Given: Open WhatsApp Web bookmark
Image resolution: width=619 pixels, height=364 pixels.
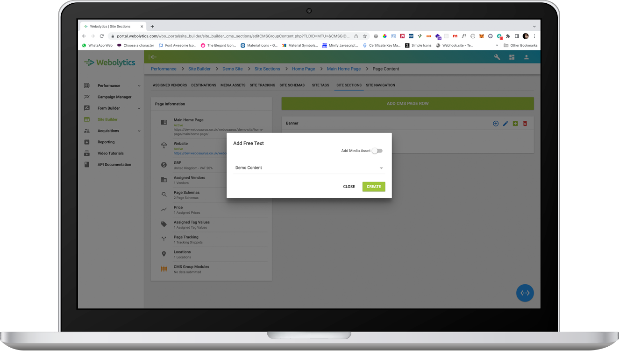Looking at the screenshot, I should (97, 45).
